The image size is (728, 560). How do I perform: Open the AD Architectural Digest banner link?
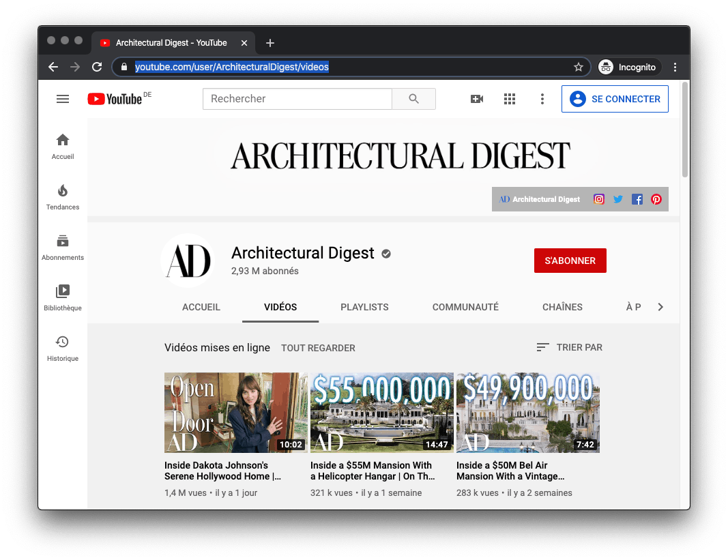[x=540, y=199]
